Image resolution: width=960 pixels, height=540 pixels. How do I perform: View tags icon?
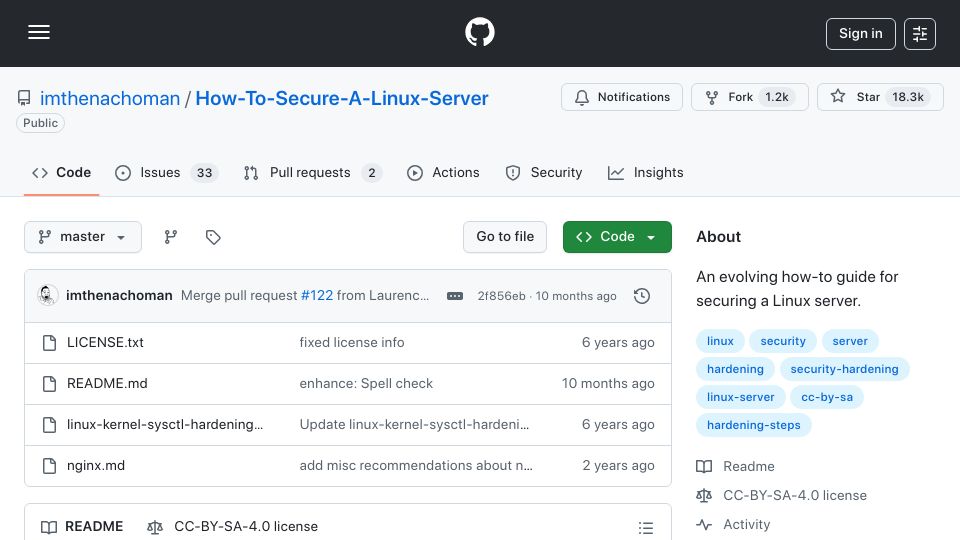pyautogui.click(x=213, y=237)
